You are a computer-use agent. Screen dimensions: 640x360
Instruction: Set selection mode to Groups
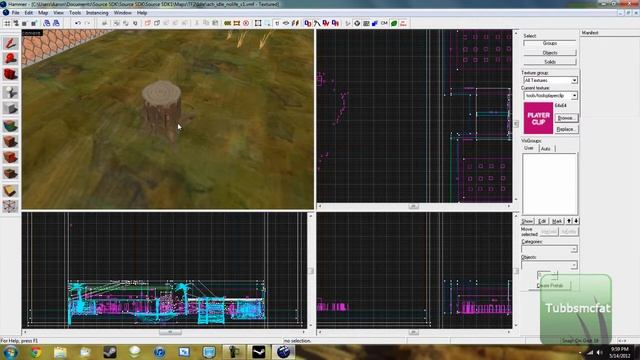[x=550, y=43]
